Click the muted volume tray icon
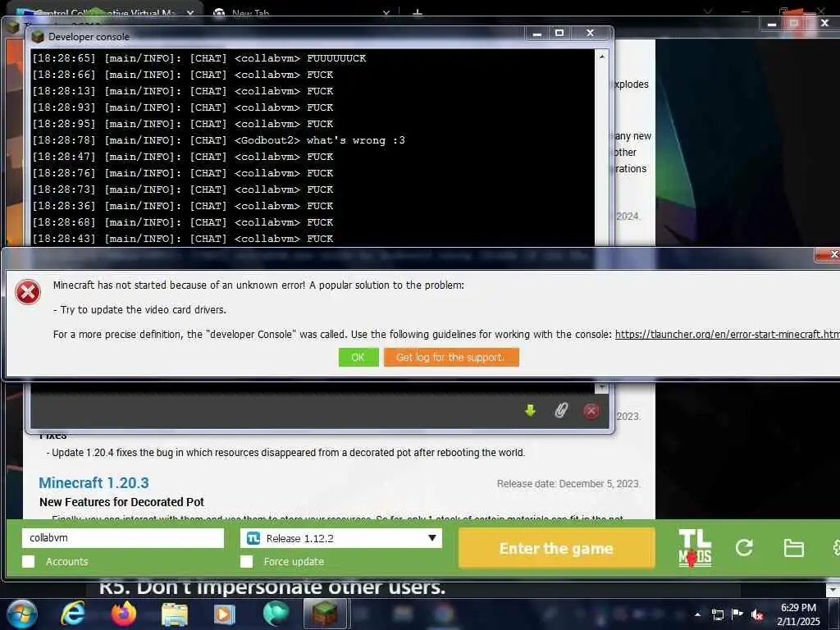This screenshot has width=840, height=630. pyautogui.click(x=757, y=614)
